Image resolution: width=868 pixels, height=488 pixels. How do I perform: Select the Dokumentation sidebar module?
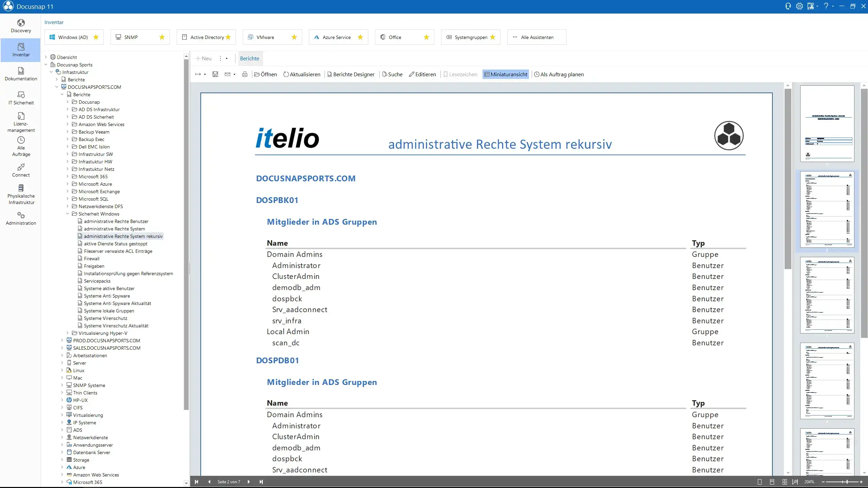(x=21, y=74)
